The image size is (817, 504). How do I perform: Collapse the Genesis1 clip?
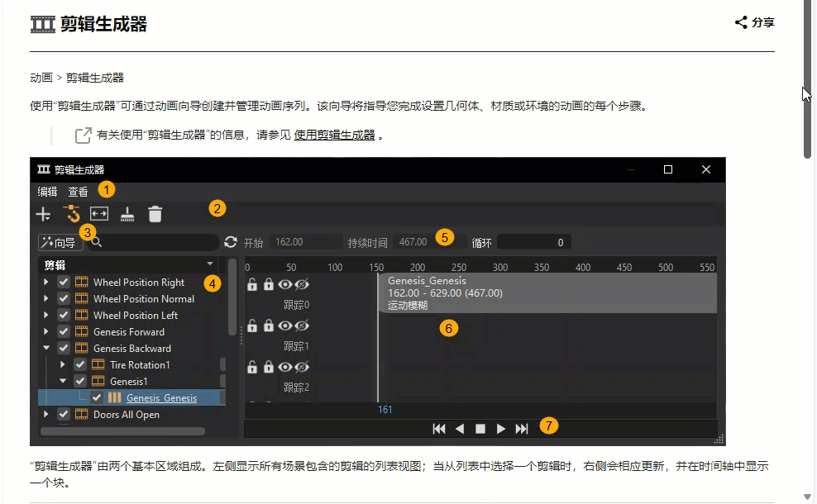[x=63, y=381]
